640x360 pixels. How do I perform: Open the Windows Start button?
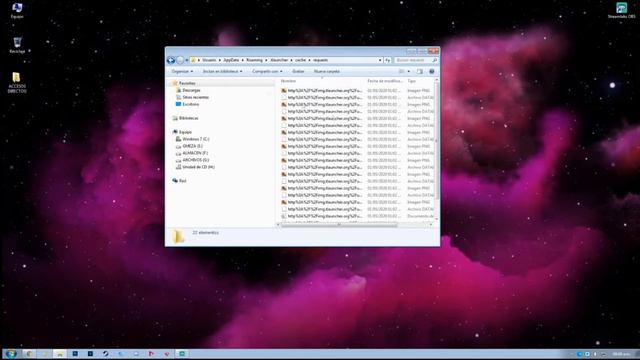[11, 354]
